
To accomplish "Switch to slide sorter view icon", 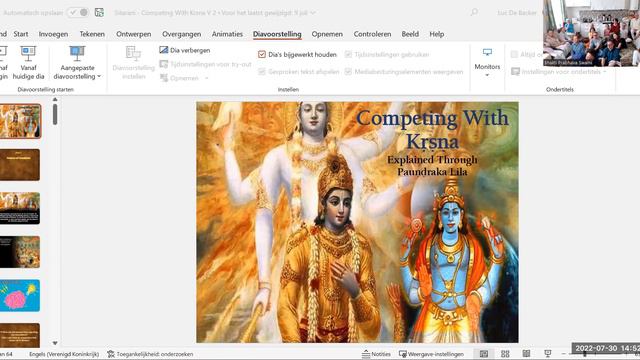I will (x=505, y=353).
